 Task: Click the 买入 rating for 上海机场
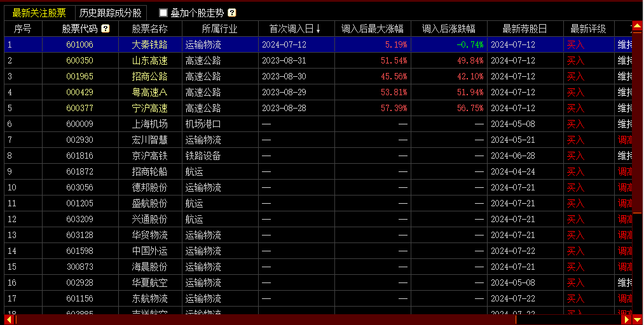[x=575, y=124]
